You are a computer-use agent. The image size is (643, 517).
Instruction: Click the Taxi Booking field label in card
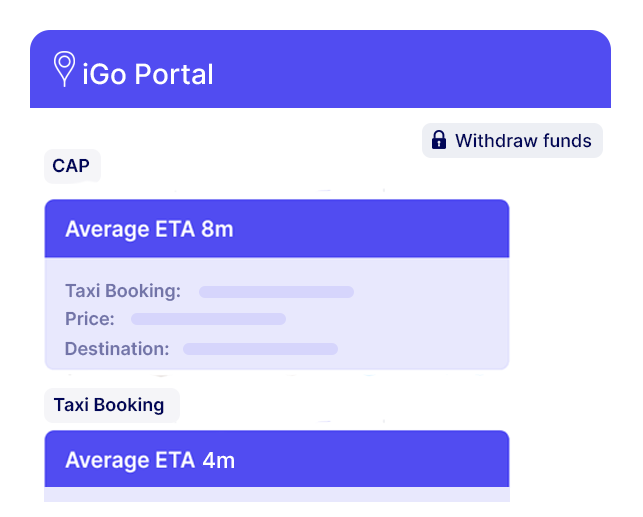123,291
